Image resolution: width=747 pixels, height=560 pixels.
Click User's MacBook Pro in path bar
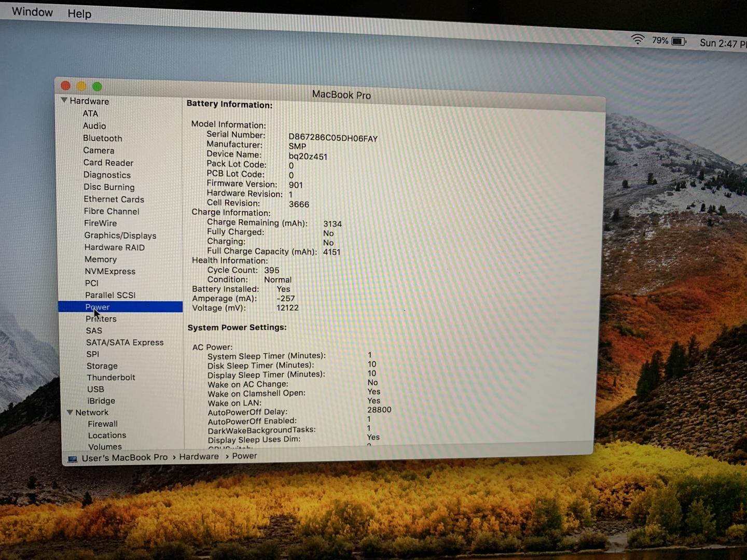(x=125, y=458)
